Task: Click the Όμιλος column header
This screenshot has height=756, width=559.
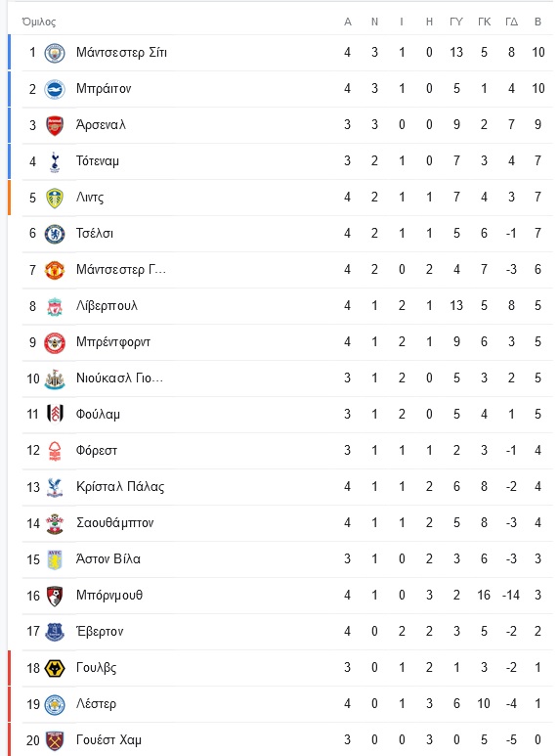Action: click(x=38, y=22)
